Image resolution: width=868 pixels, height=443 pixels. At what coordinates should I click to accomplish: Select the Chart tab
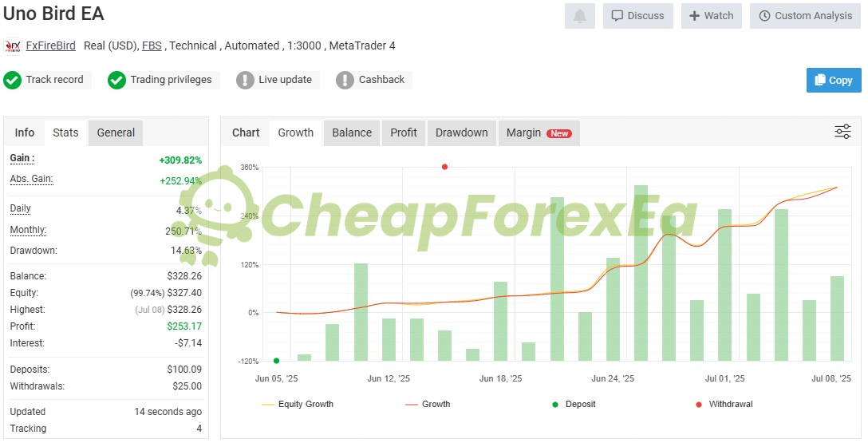[x=246, y=133]
